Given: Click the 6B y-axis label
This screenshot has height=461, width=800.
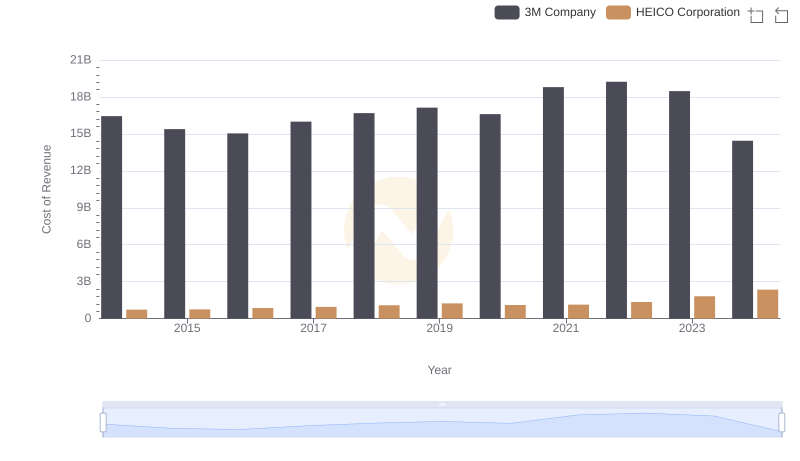Looking at the screenshot, I should pos(84,244).
